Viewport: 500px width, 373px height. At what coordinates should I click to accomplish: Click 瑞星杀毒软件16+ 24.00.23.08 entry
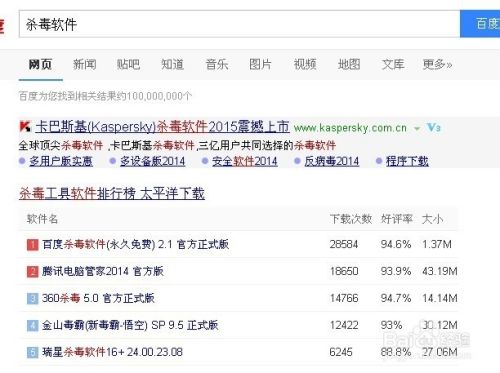coord(112,352)
